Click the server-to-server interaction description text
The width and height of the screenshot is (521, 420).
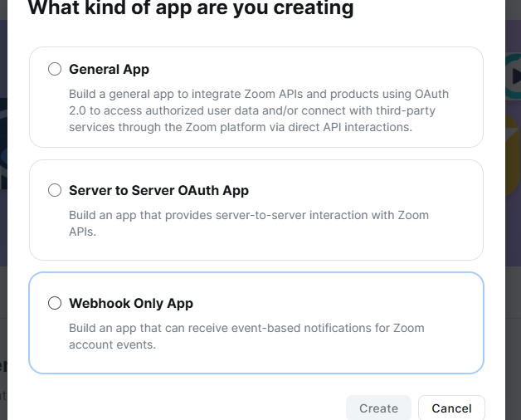(x=248, y=223)
